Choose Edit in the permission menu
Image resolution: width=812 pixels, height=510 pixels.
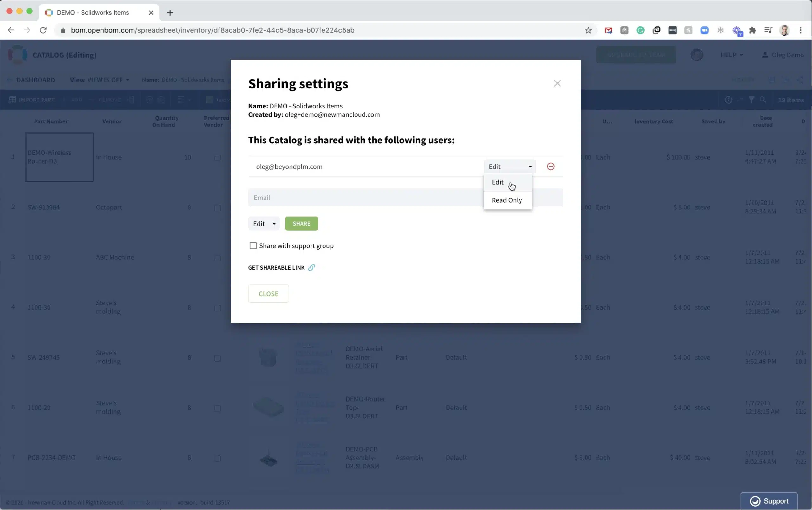(x=507, y=182)
